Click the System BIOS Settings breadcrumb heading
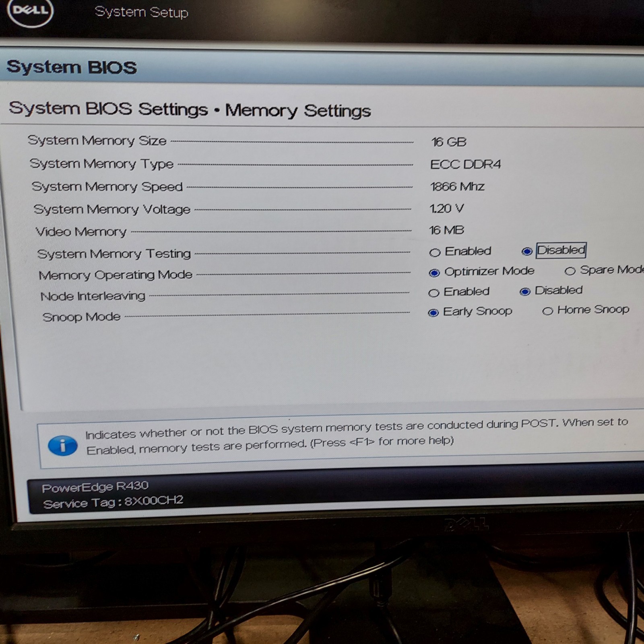The height and width of the screenshot is (644, 644). click(x=108, y=109)
